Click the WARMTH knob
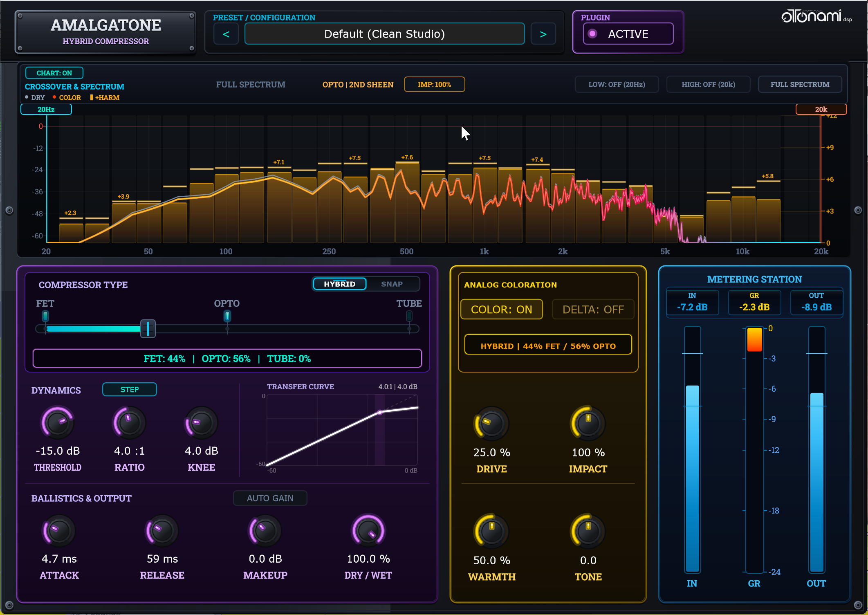This screenshot has height=615, width=868. pos(491,532)
